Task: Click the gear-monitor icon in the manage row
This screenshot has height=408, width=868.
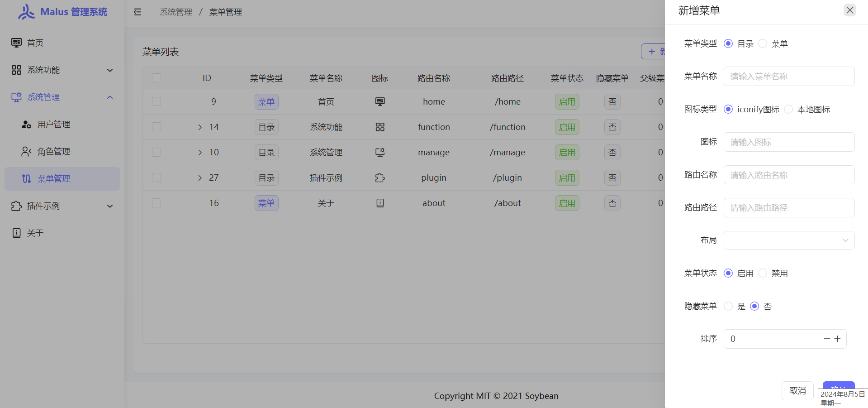Action: coord(380,152)
